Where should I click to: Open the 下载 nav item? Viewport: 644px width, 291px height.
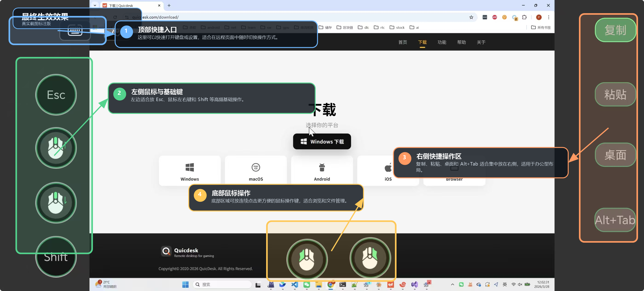tap(422, 42)
